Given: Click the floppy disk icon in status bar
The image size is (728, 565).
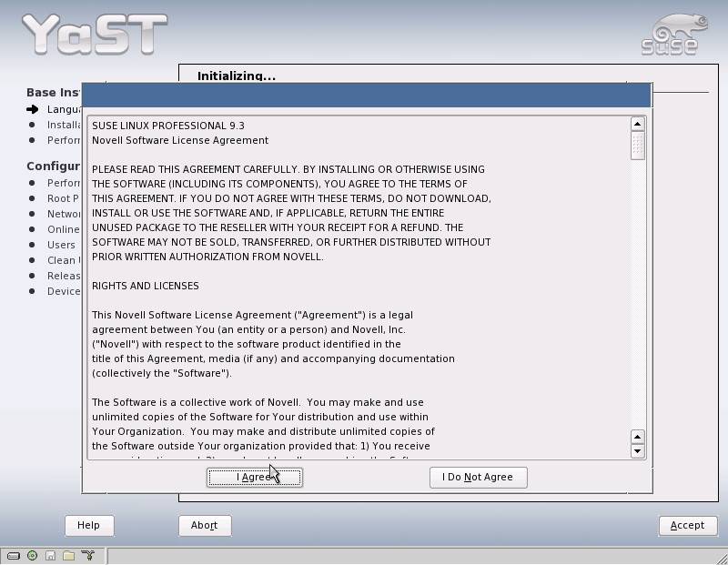Looking at the screenshot, I should tap(51, 555).
